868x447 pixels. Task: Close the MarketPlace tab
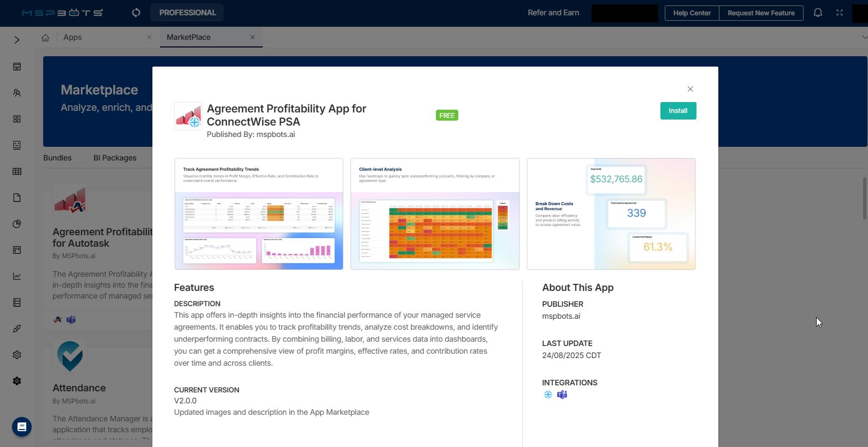[252, 37]
